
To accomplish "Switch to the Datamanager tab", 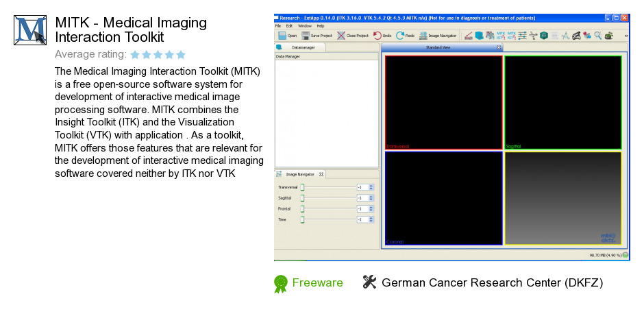I will tap(300, 47).
